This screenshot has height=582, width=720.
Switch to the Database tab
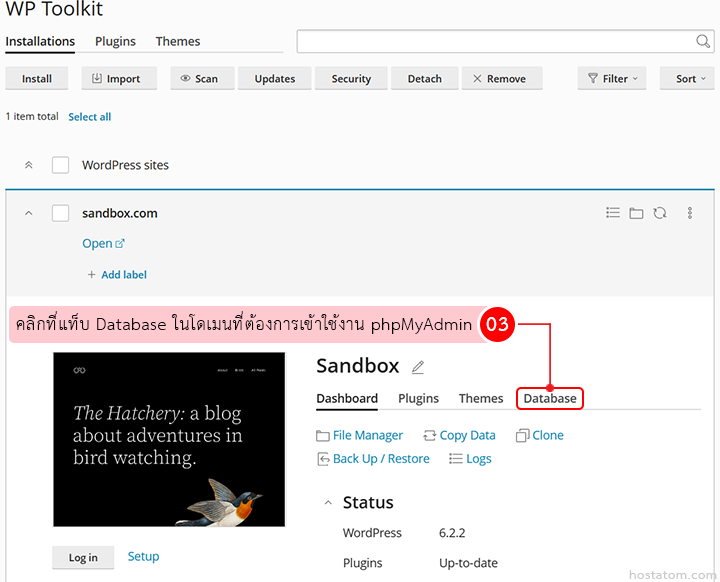tap(550, 398)
